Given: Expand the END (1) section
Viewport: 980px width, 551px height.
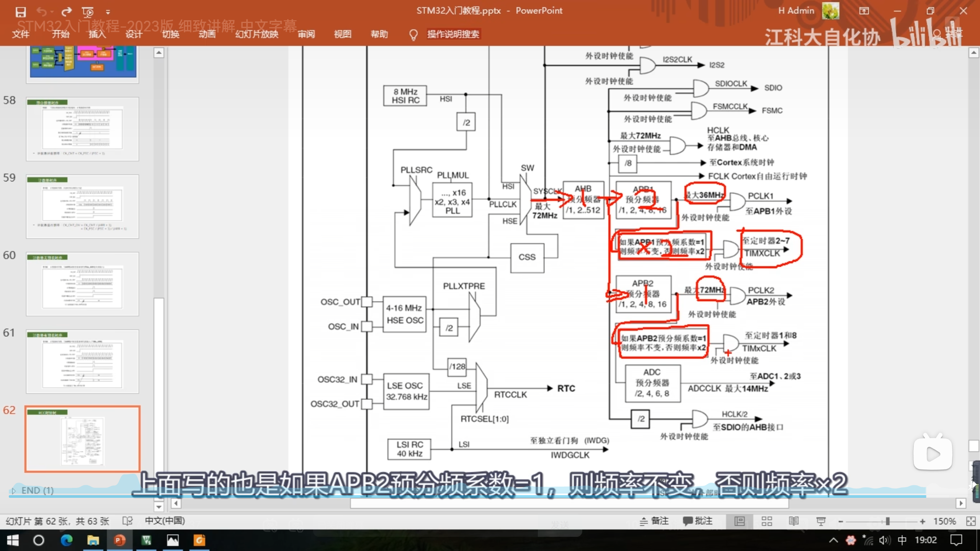Looking at the screenshot, I should [14, 491].
